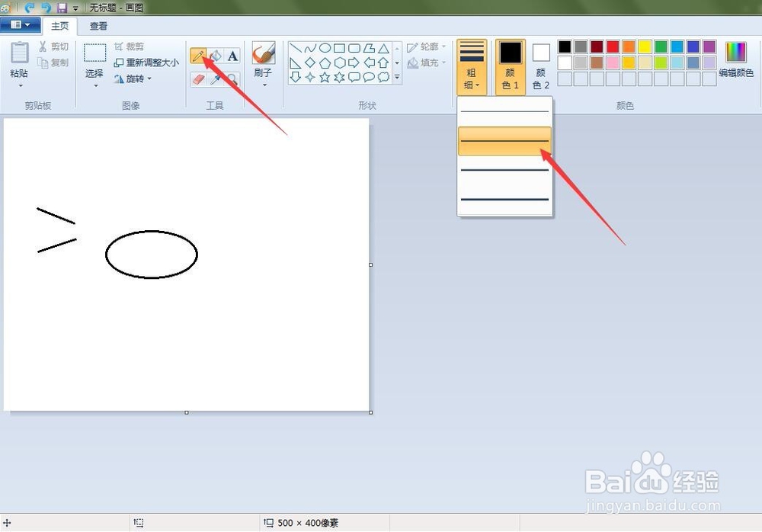Choose the Polygon shape
Viewport: 762px width, 532px height.
pos(369,48)
